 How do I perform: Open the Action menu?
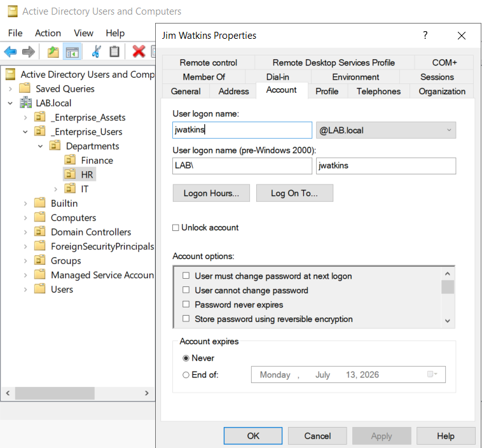click(48, 33)
